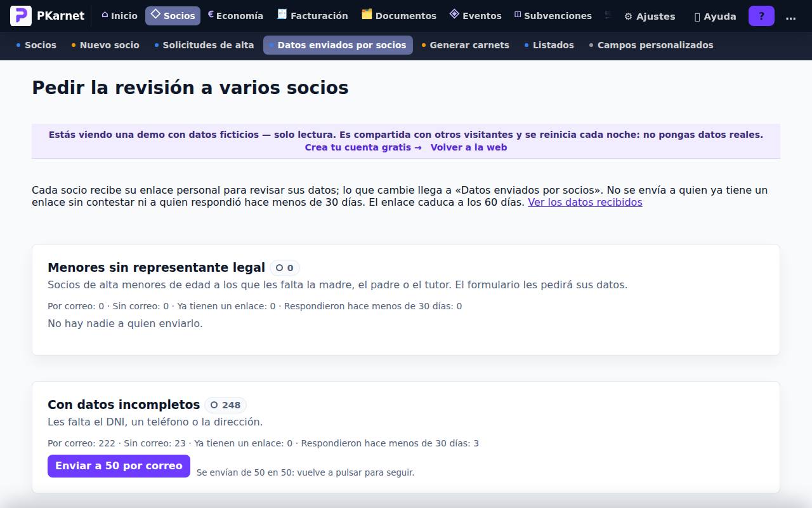Switch to Nuevo socio tab
812x508 pixels.
click(105, 45)
